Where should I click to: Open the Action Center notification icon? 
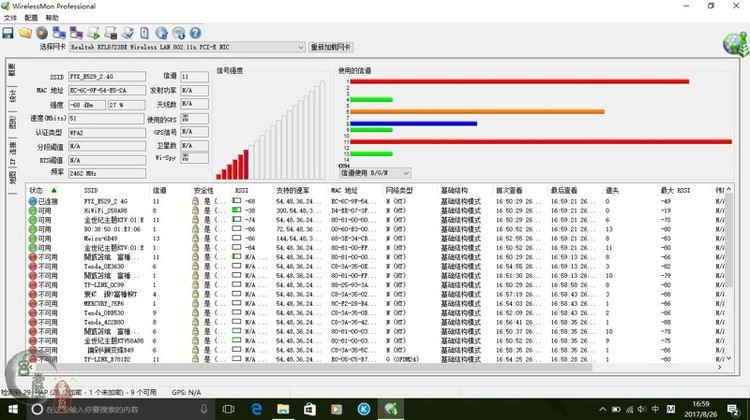(733, 409)
